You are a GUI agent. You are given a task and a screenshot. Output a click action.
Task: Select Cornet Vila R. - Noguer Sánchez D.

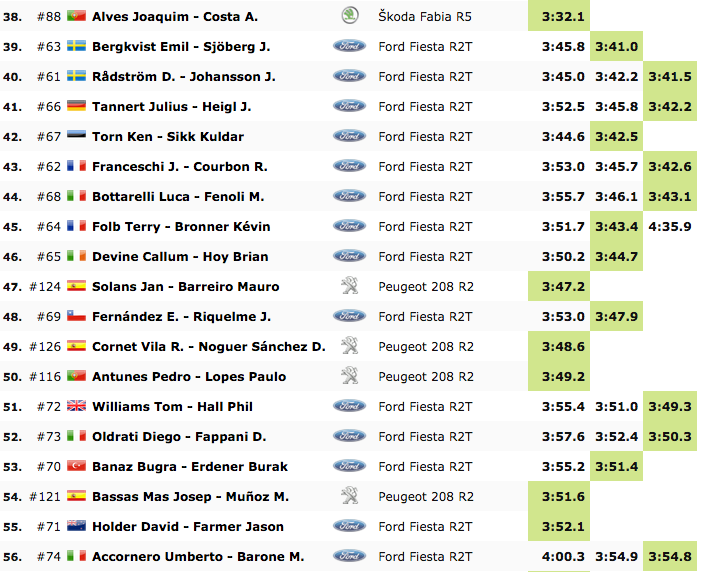[x=209, y=346]
